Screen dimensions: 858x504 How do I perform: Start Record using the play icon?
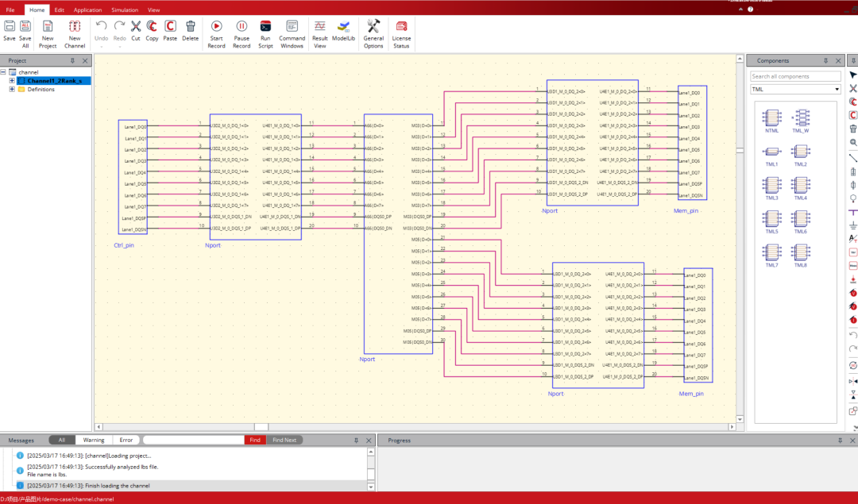[x=216, y=26]
